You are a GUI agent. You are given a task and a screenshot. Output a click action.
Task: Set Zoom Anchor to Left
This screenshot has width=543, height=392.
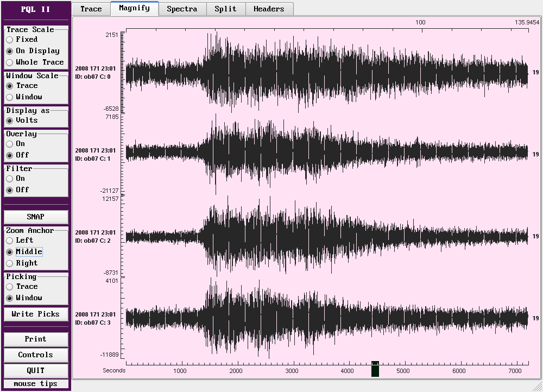[x=10, y=241]
